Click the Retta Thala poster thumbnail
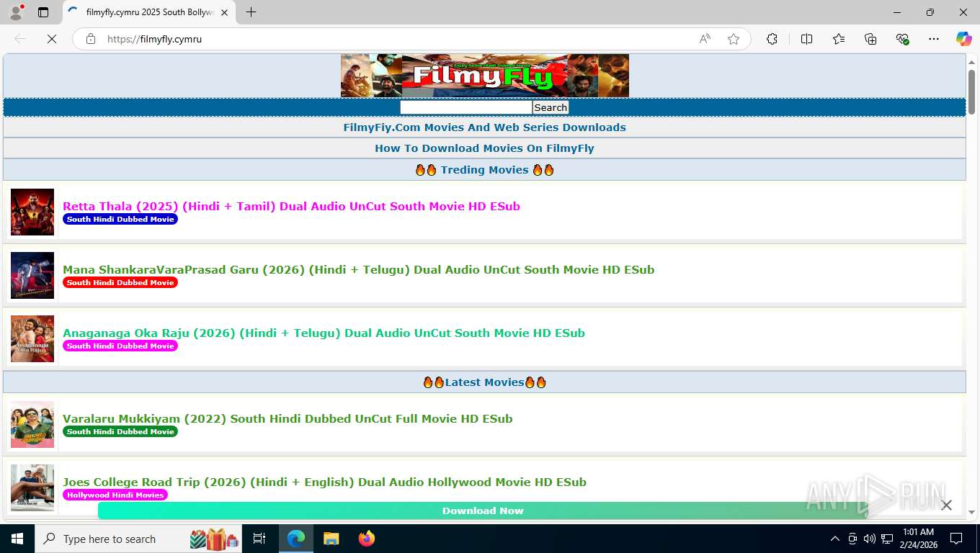 point(32,212)
